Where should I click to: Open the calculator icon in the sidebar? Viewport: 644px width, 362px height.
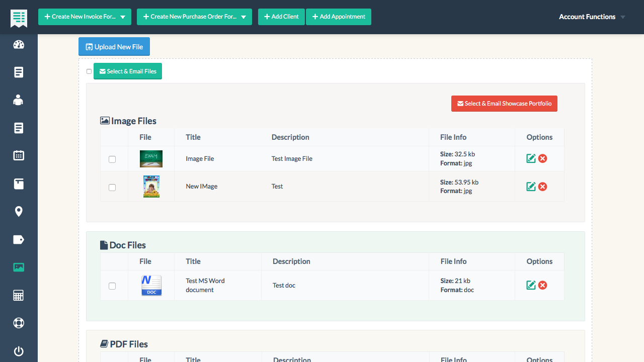[x=19, y=295]
